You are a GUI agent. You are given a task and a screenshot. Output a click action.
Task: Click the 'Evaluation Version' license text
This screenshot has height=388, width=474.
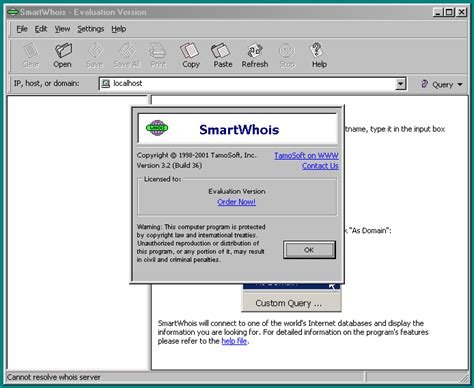pyautogui.click(x=237, y=191)
